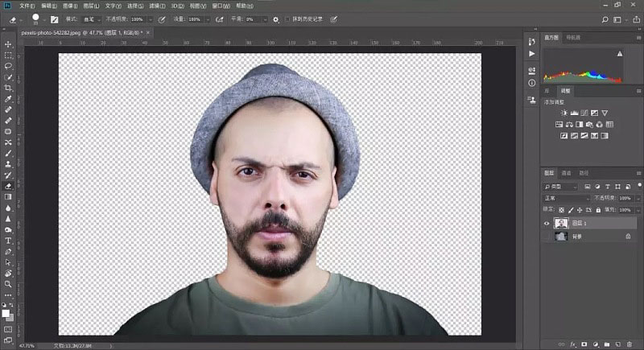This screenshot has width=644, height=350.
Task: Select the Crop tool
Action: pyautogui.click(x=8, y=88)
